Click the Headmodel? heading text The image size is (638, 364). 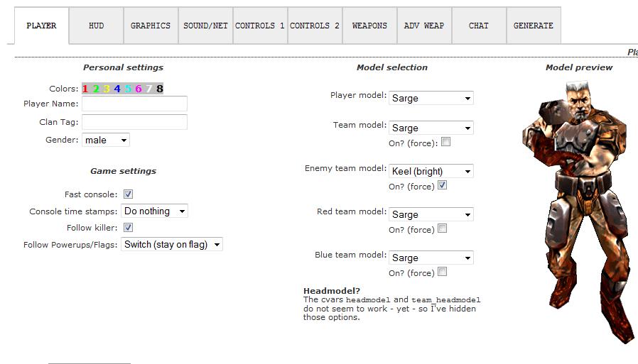pyautogui.click(x=332, y=291)
